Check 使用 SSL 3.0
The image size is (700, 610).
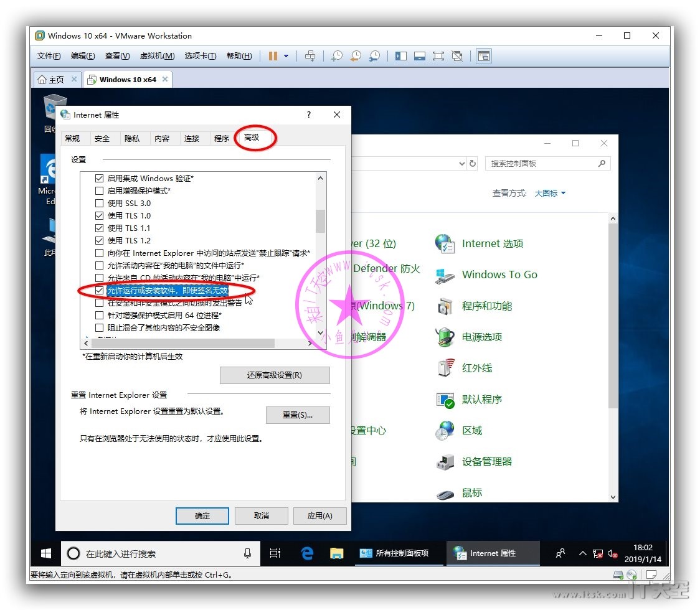[x=99, y=204]
